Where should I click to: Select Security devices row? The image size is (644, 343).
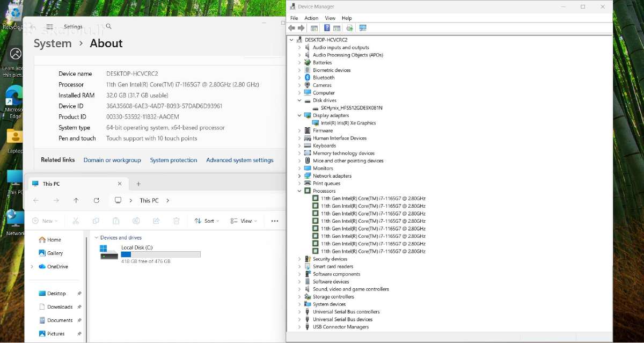330,259
